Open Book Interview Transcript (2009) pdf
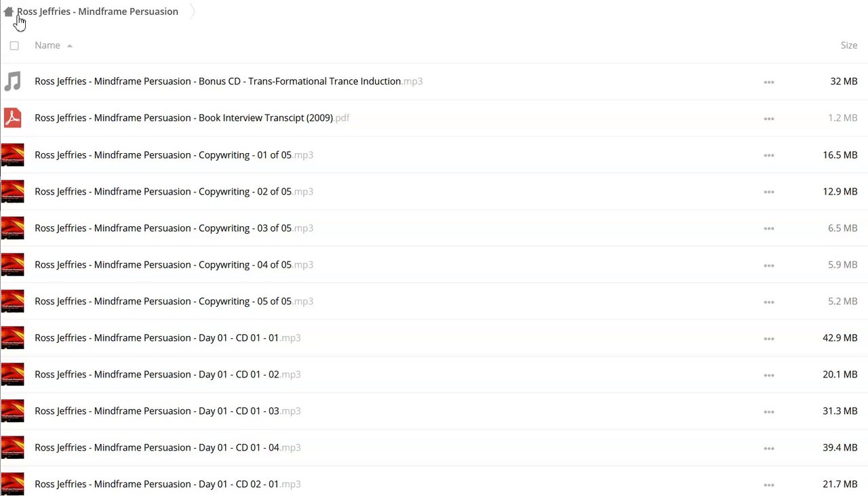 (x=192, y=118)
